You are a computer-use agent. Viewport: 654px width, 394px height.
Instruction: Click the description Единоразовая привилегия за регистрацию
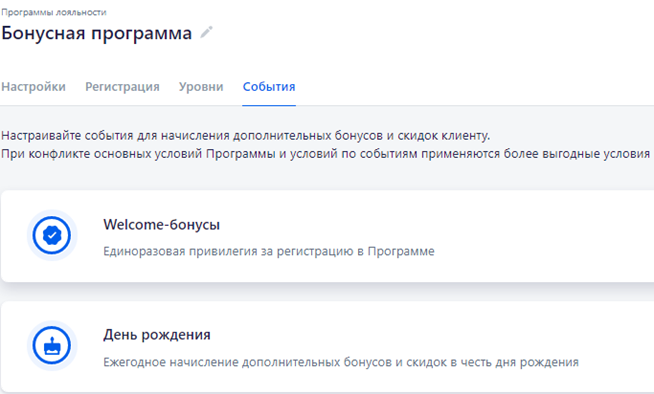click(269, 251)
